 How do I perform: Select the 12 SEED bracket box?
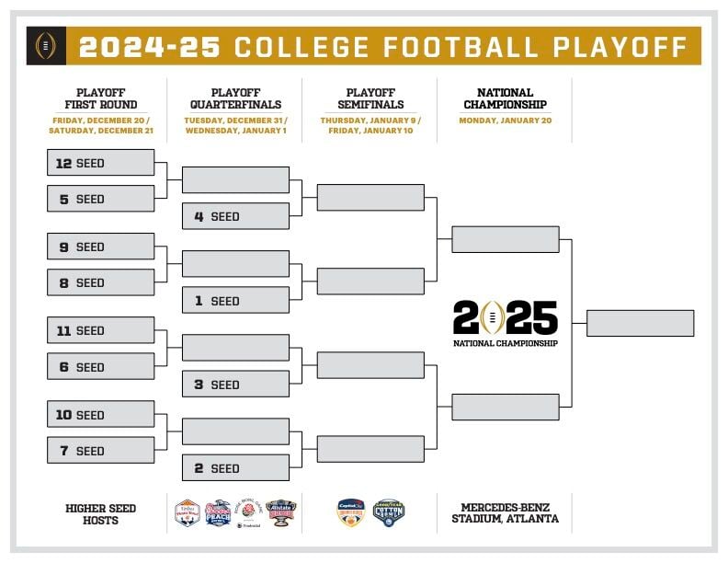pyautogui.click(x=101, y=163)
